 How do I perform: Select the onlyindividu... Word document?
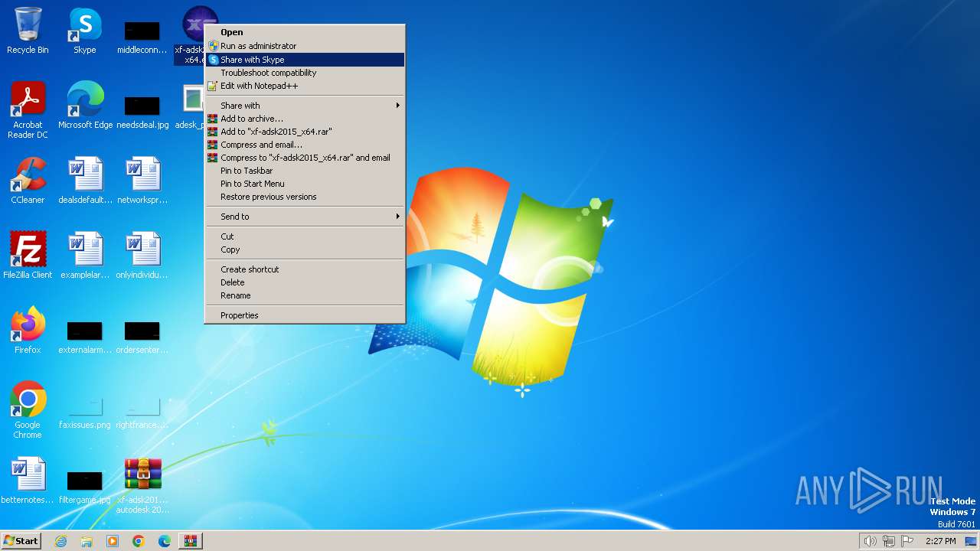[142, 256]
